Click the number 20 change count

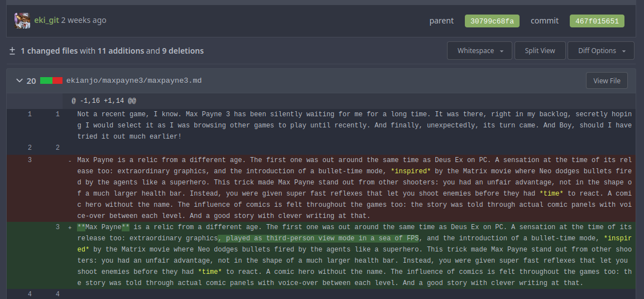(x=31, y=81)
